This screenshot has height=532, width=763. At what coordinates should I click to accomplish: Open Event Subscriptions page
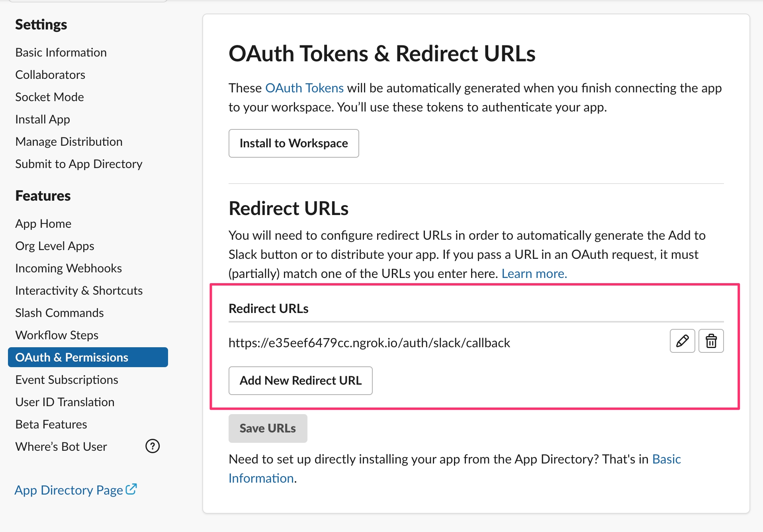coord(67,380)
